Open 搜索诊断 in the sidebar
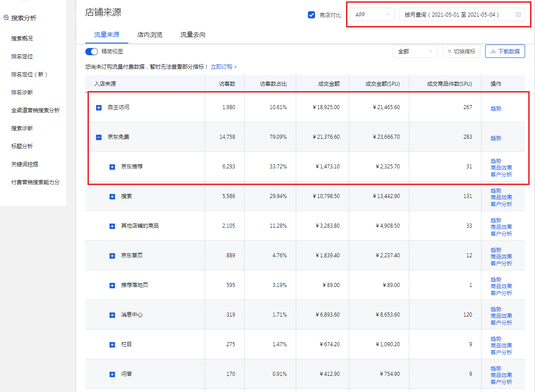Image resolution: width=535 pixels, height=392 pixels. click(22, 128)
